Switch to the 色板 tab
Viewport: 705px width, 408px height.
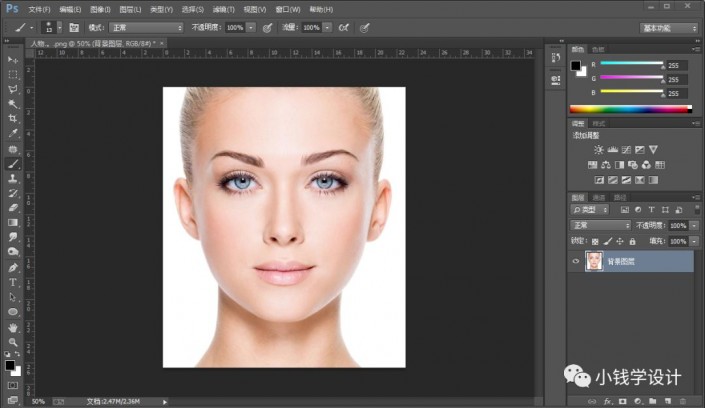point(599,48)
